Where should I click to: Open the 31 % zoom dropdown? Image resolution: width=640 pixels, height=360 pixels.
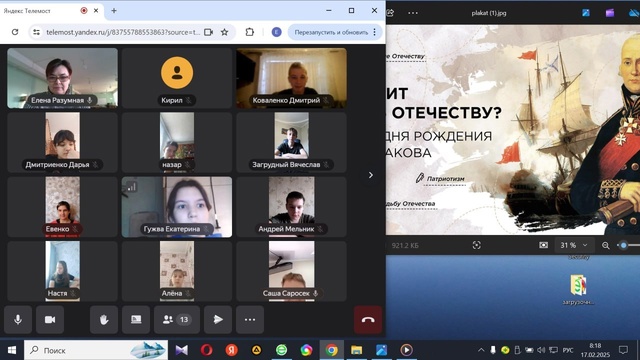pos(573,245)
